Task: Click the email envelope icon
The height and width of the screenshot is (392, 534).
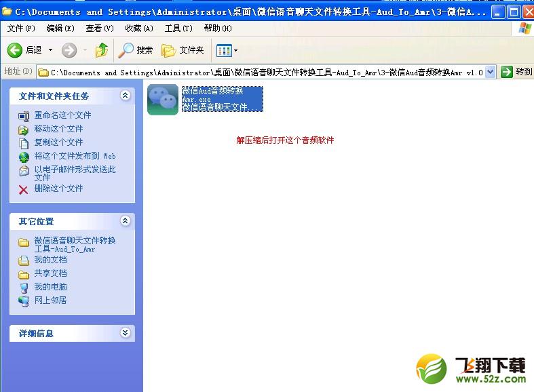Action: pyautogui.click(x=24, y=170)
